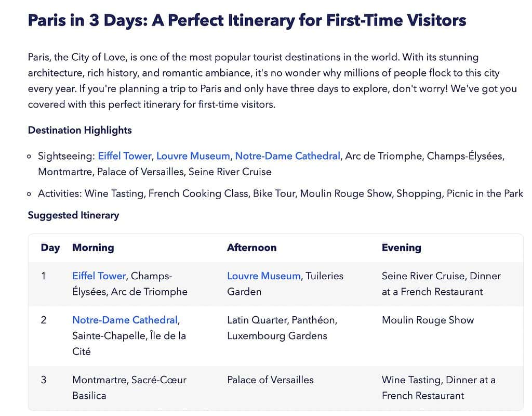Click the Montmartre, Sacré-Cœur Basilica cell

click(129, 387)
